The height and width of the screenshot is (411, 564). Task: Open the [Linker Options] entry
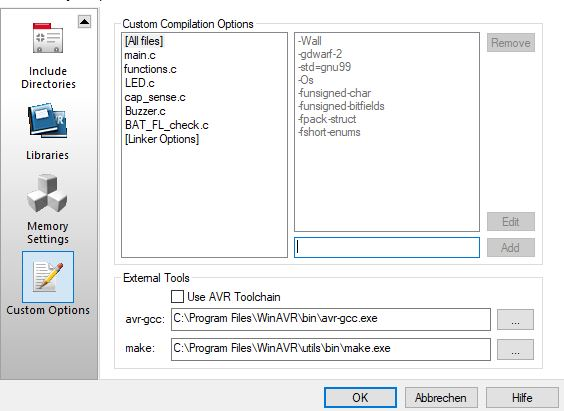tap(162, 139)
